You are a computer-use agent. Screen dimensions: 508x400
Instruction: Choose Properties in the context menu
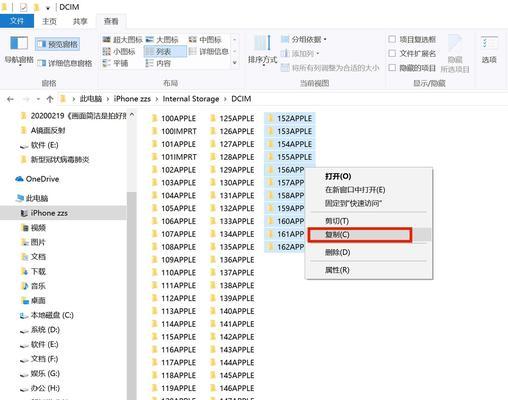[369, 270]
